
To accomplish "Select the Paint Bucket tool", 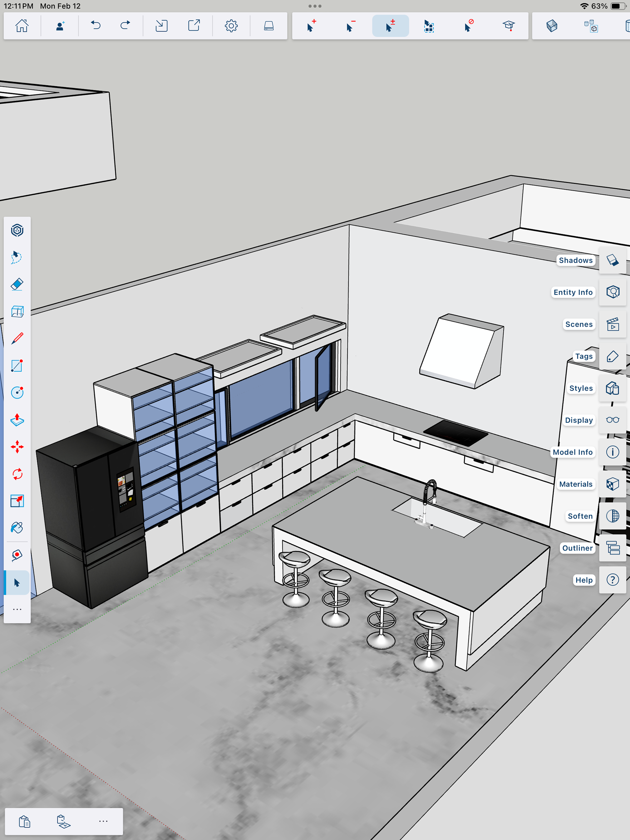I will coord(17,528).
